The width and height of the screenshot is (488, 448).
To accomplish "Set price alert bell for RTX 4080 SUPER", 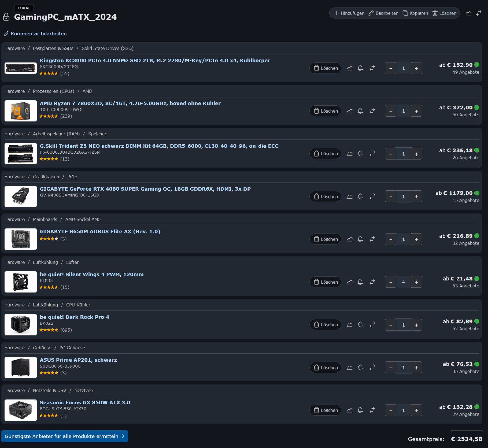I will pyautogui.click(x=360, y=197).
